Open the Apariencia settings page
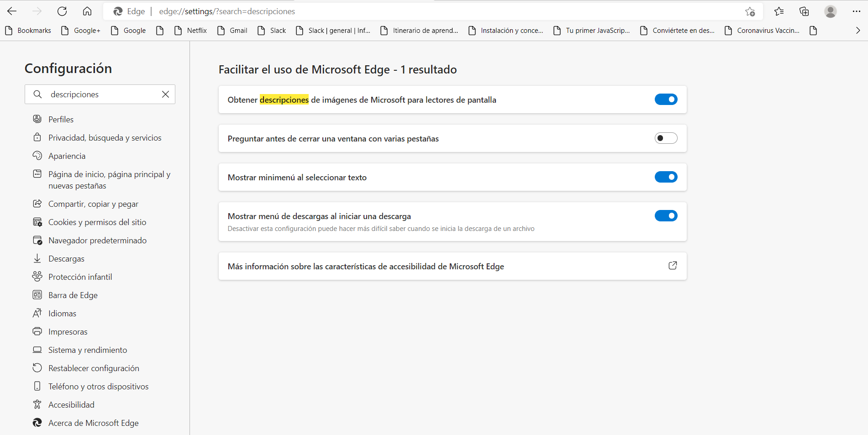868x435 pixels. click(67, 156)
